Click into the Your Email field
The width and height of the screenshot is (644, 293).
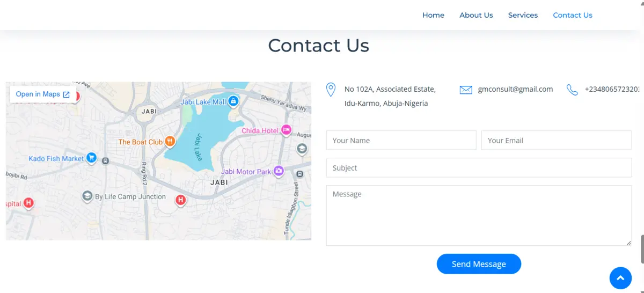coord(556,141)
